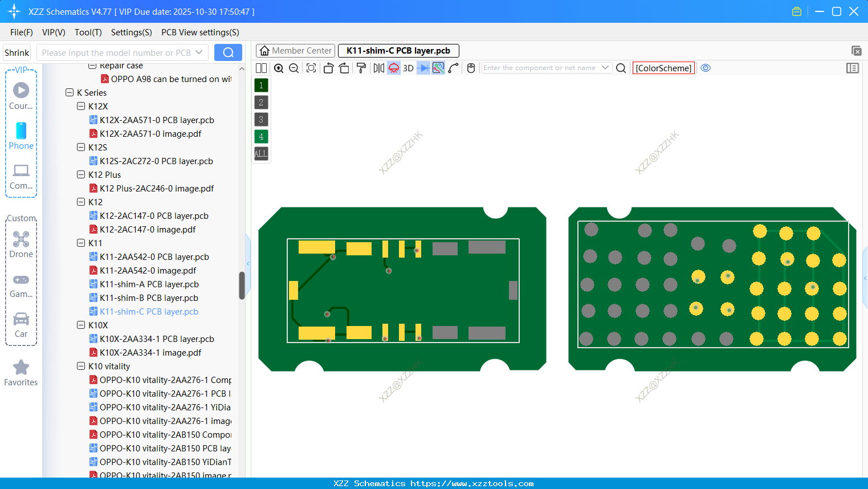Image resolution: width=868 pixels, height=489 pixels.
Task: Open the right side panel list icon
Action: (x=853, y=67)
